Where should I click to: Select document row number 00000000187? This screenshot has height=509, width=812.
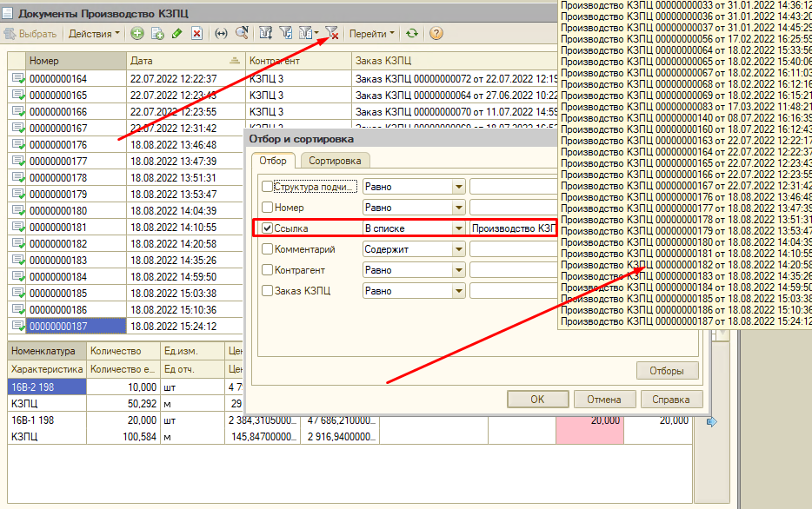tap(76, 327)
